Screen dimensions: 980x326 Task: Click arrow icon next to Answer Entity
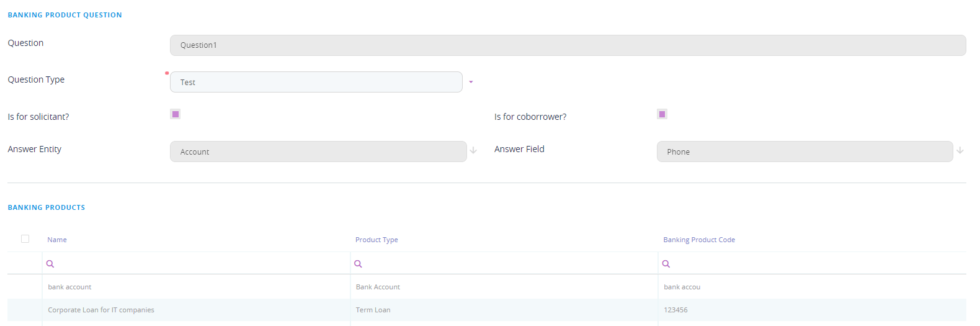coord(473,151)
